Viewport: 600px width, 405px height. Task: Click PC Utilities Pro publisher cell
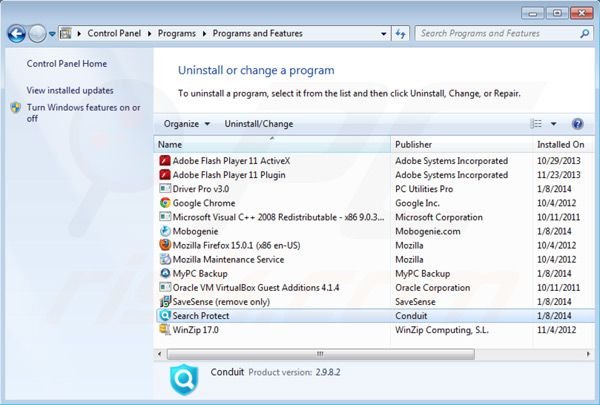(x=424, y=189)
